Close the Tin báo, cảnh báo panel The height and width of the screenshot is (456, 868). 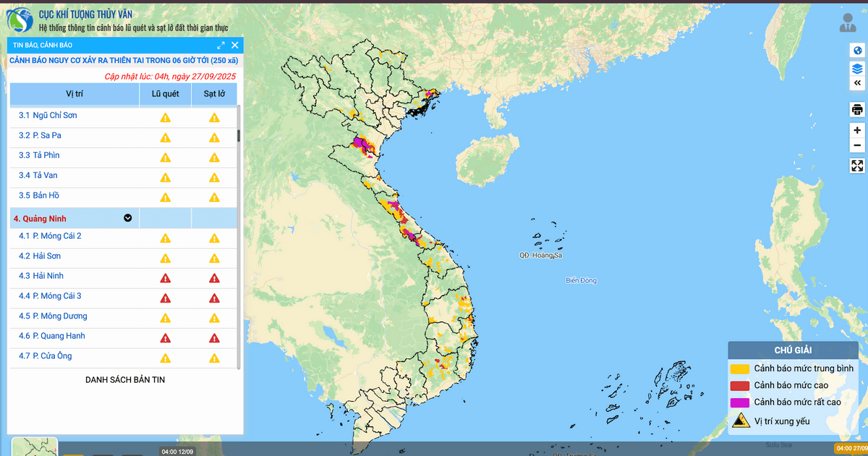coord(234,45)
